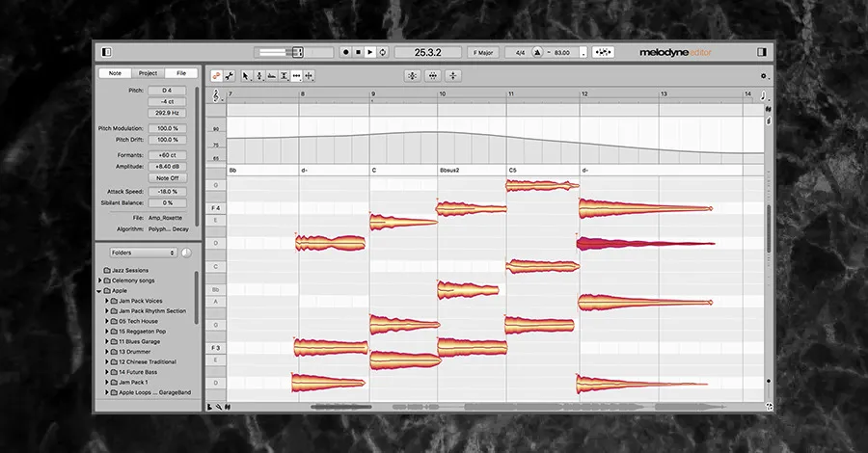Click the bar 10 marker in the ruler

coord(443,94)
